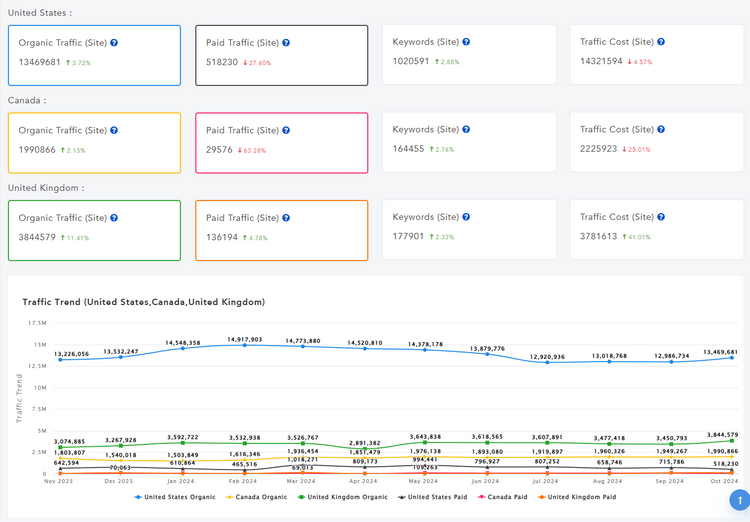Click US traffic cost value 14321594

pyautogui.click(x=601, y=61)
